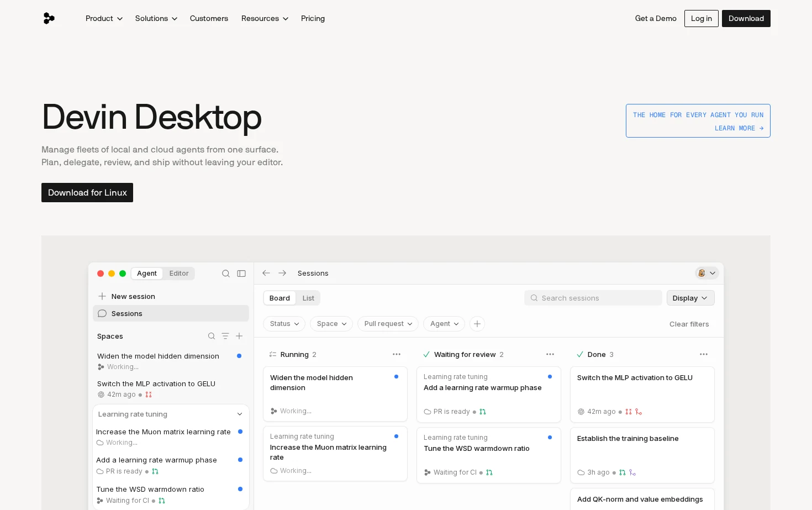Click the checkmark icon beside Done
This screenshot has height=510, width=812.
[580, 354]
